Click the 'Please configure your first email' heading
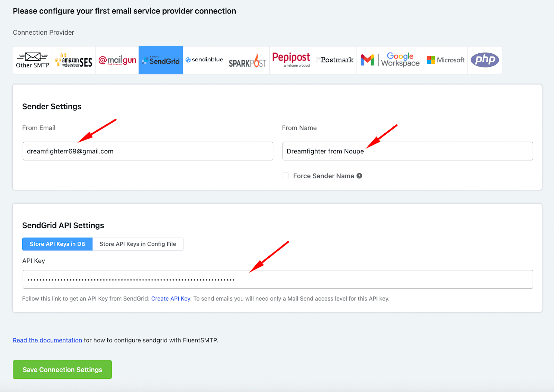This screenshot has width=554, height=392. (x=124, y=11)
